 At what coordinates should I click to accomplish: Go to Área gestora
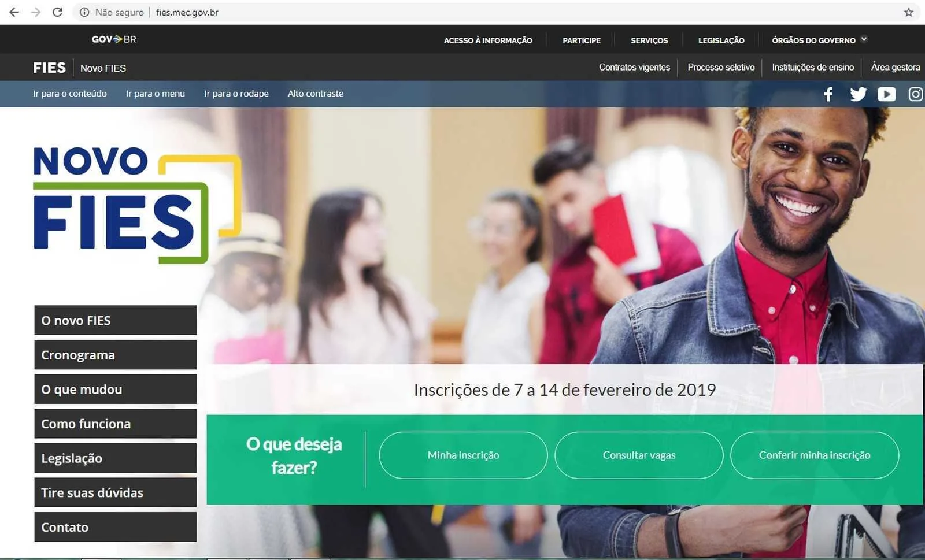[x=896, y=67]
